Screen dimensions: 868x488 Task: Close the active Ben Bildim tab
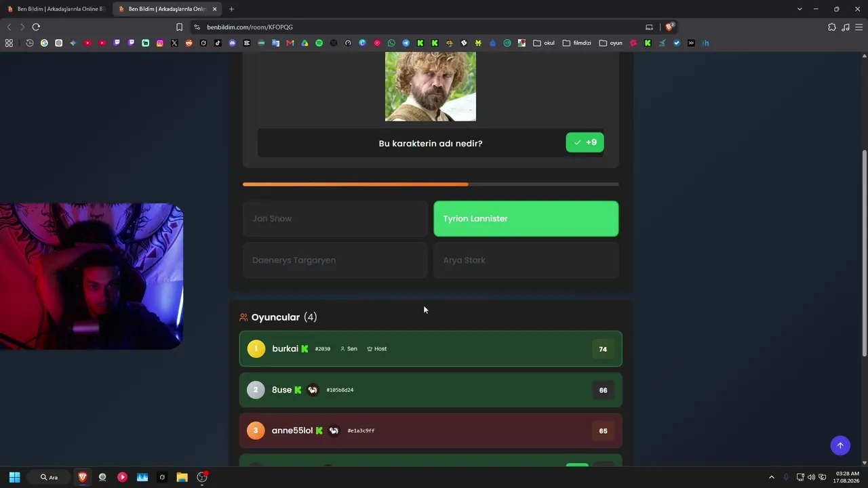(x=214, y=9)
